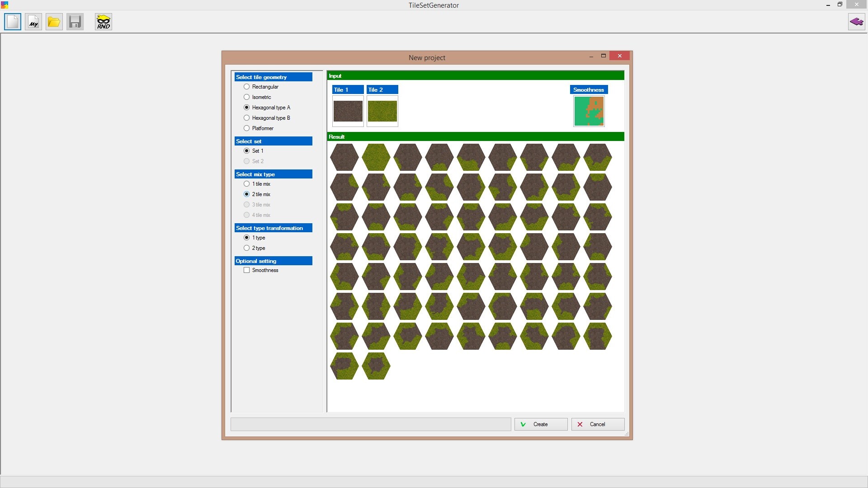Image resolution: width=868 pixels, height=488 pixels.
Task: Click the 'My' project toolbar icon
Action: click(x=33, y=22)
